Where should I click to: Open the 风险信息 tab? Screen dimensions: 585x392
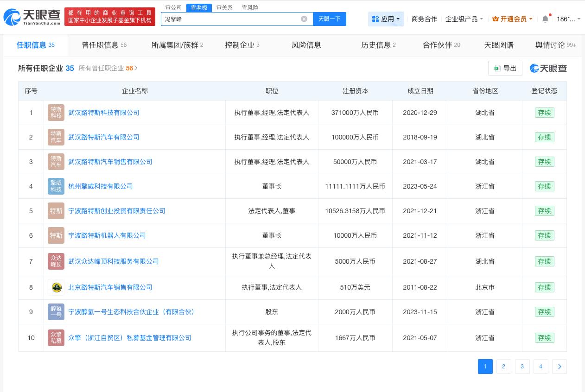306,45
